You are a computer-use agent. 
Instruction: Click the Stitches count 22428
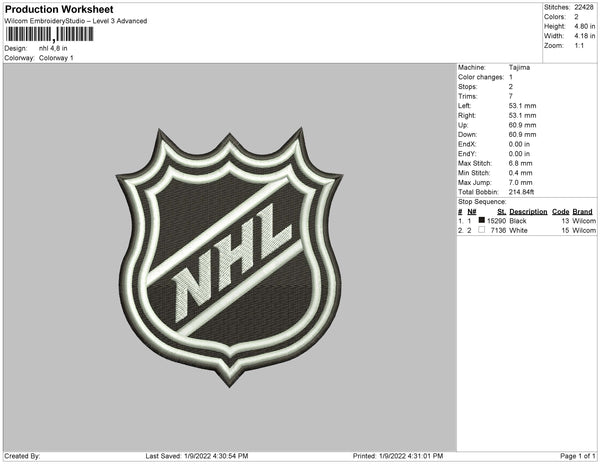584,7
